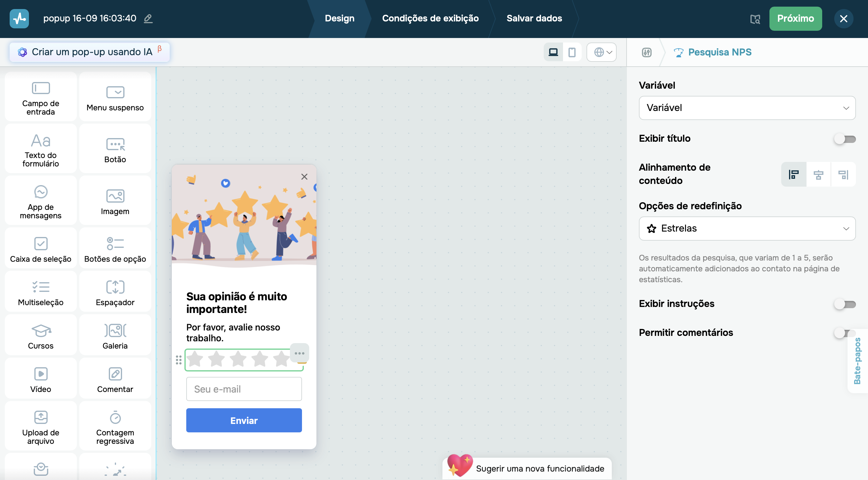Add a Galeria element
868x480 pixels.
coord(115,335)
